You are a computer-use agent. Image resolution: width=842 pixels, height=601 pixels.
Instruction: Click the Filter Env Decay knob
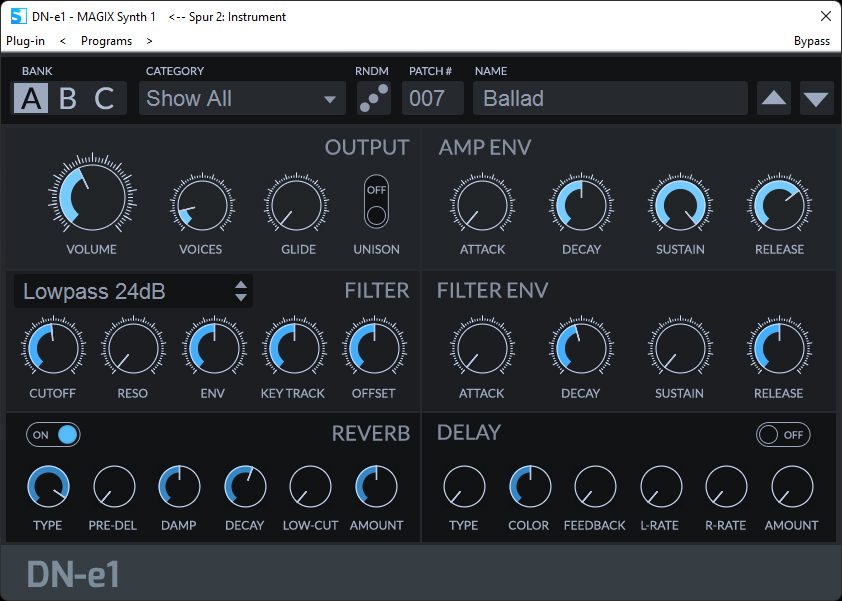click(x=581, y=348)
